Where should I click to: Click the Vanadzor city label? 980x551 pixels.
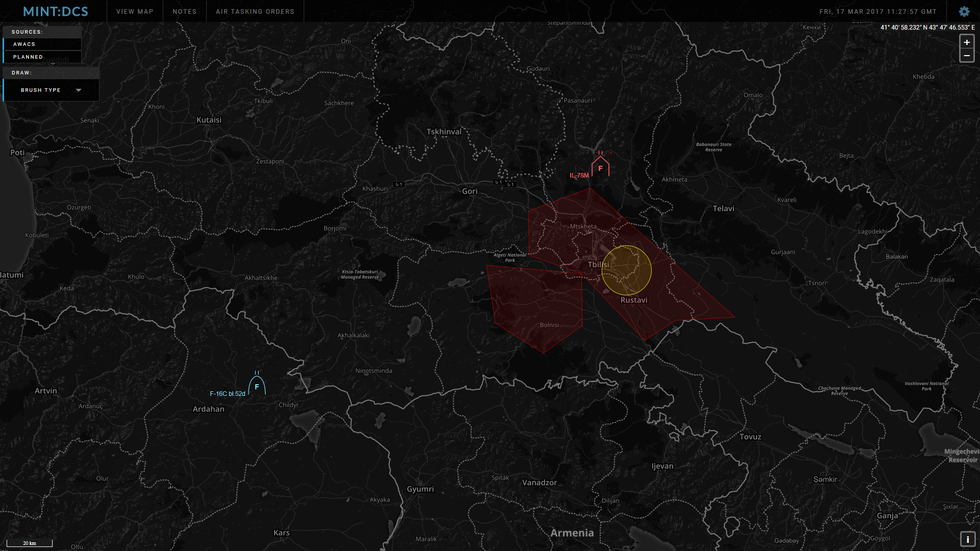[x=540, y=483]
